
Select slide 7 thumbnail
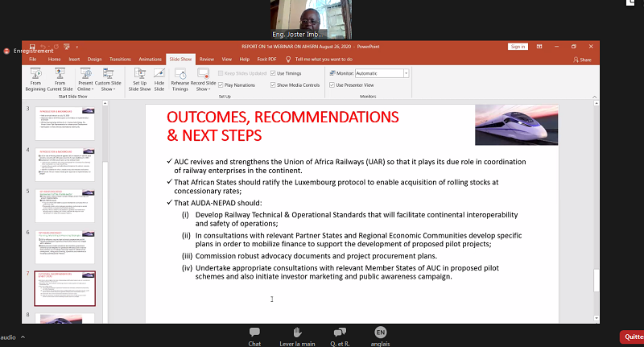point(65,288)
